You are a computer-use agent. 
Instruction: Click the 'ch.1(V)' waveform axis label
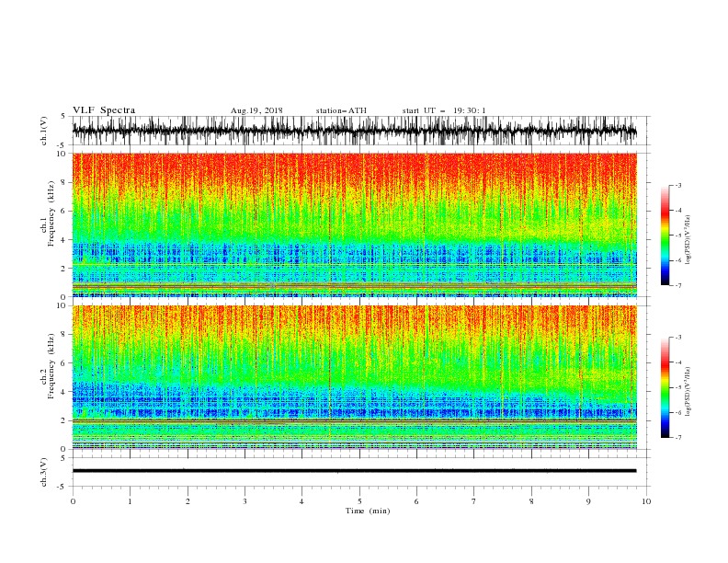(44, 131)
